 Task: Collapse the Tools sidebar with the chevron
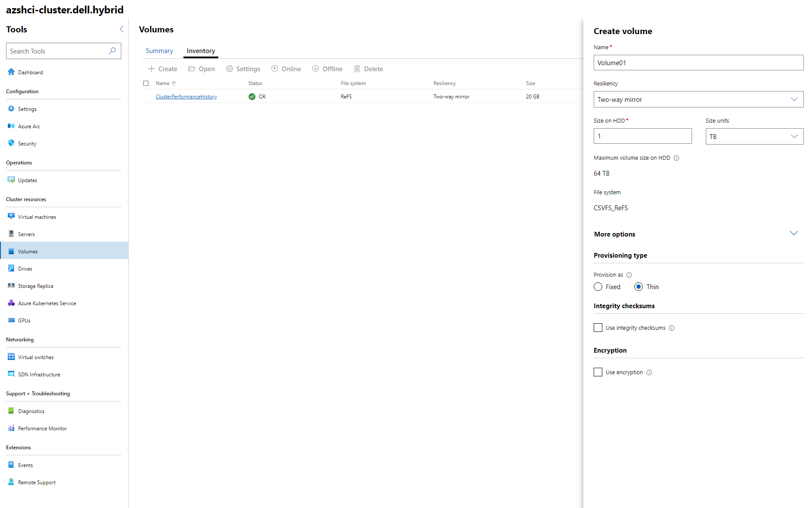coord(121,29)
